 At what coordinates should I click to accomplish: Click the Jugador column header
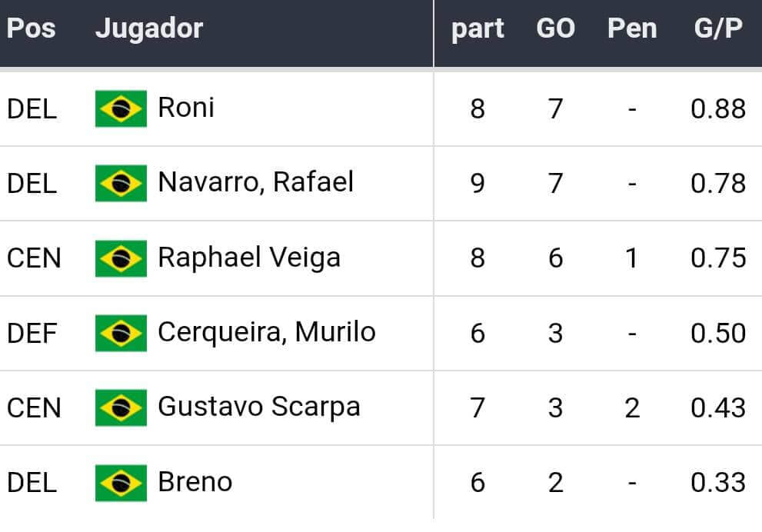149,29
